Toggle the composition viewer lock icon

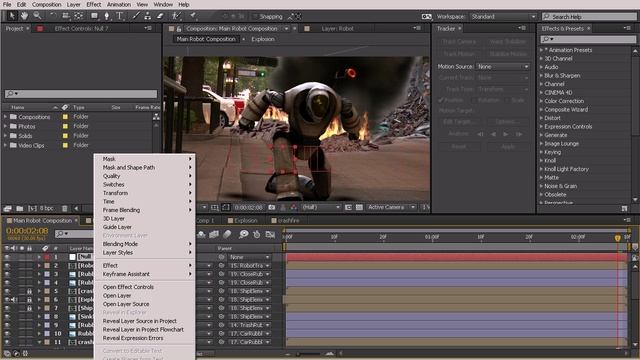(x=179, y=29)
